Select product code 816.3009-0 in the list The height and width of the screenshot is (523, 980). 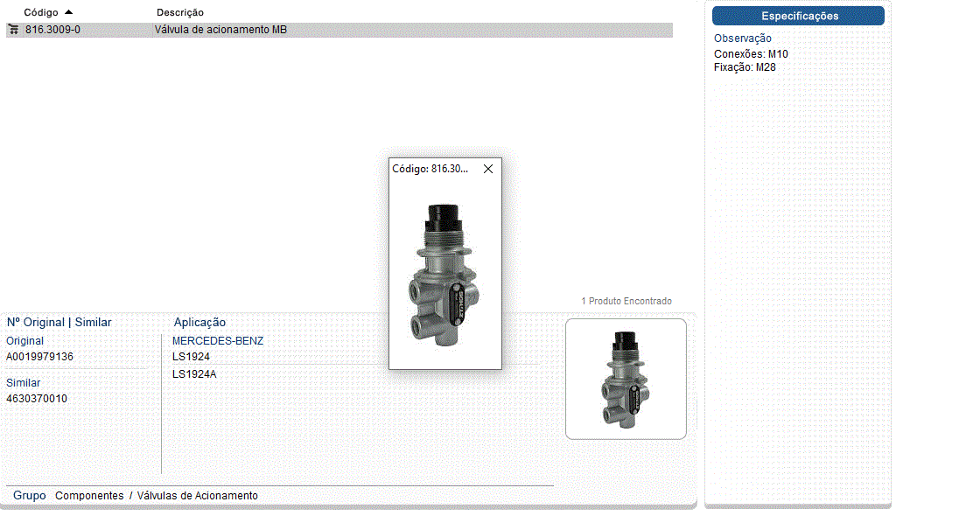[x=52, y=30]
